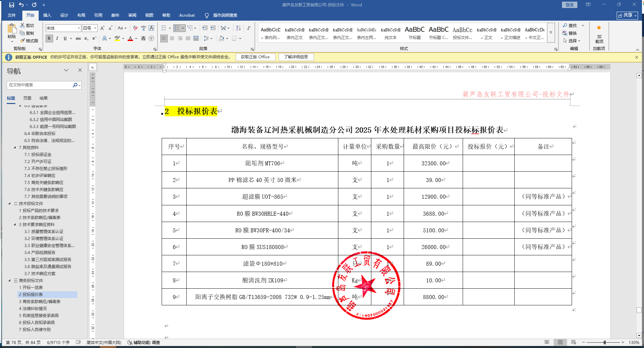Switch to Read Mode view icon
The width and height of the screenshot is (644, 348).
(x=547, y=342)
